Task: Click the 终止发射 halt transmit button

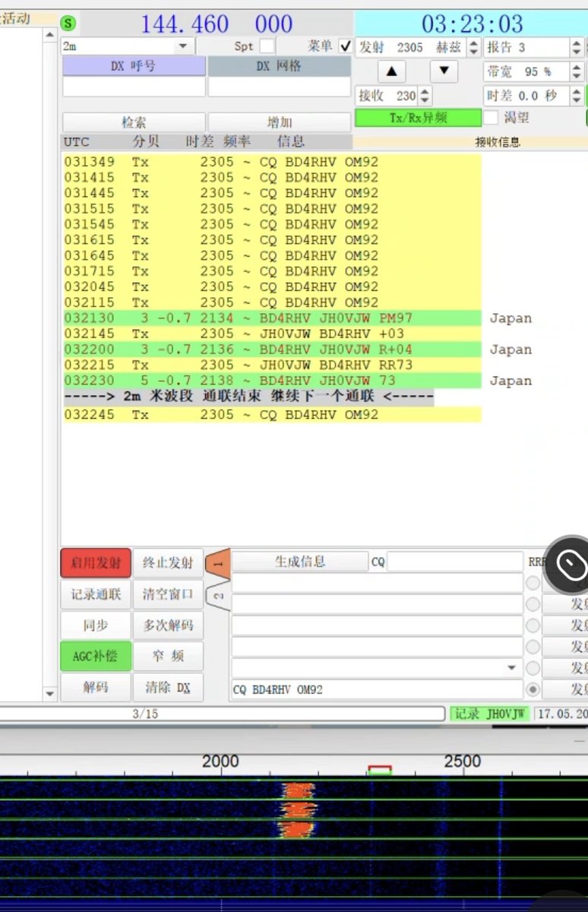Action: [x=168, y=563]
